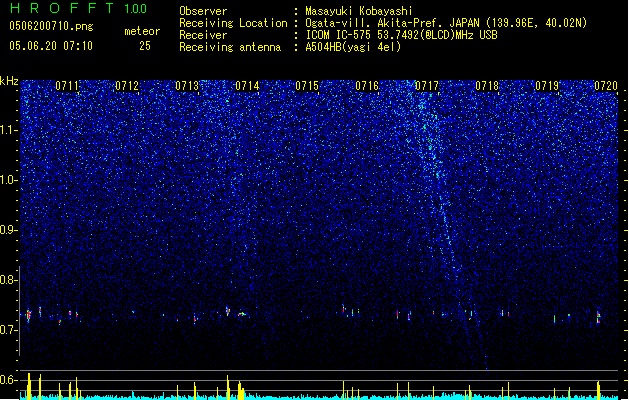The image size is (629, 400).
Task: Click the Receiver label
Action: click(203, 35)
